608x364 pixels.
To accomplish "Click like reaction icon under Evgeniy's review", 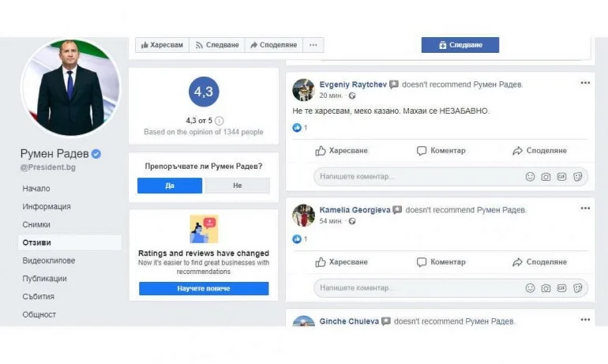I will pyautogui.click(x=297, y=128).
